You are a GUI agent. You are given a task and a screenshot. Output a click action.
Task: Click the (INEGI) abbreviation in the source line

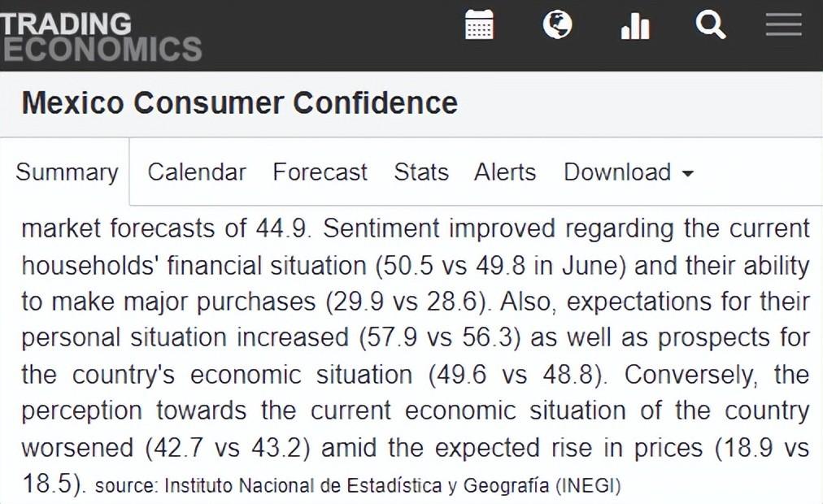point(589,486)
